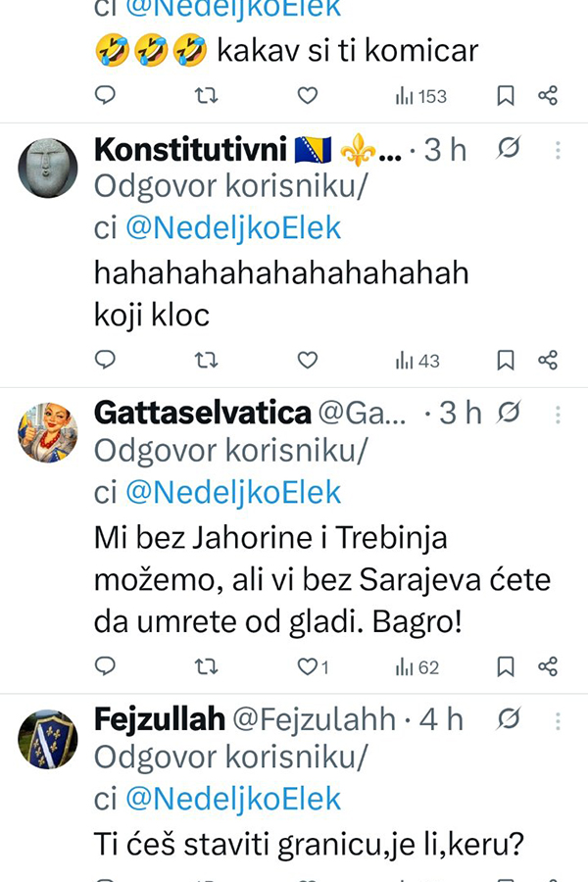Viewport: 588px width, 882px height.
Task: Repost Gattaselvatica's tweet about Sarajevo
Action: point(206,666)
